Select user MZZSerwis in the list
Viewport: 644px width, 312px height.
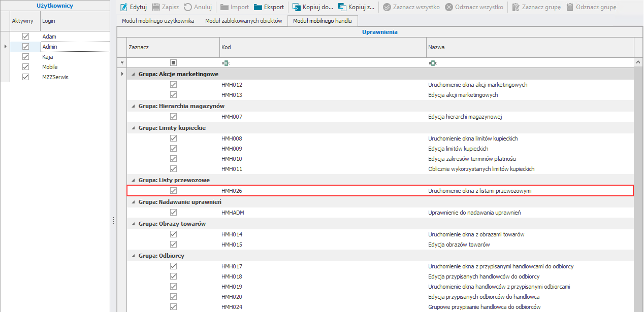(55, 77)
